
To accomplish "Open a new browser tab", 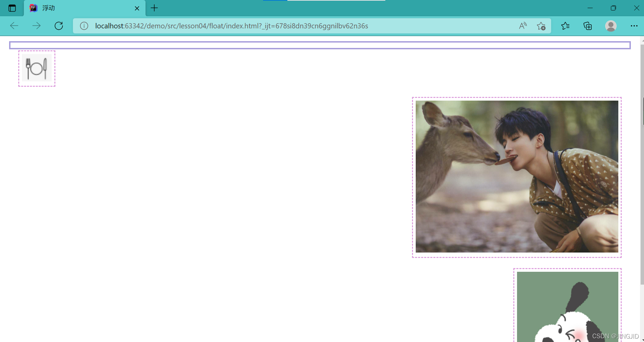I will tap(154, 8).
